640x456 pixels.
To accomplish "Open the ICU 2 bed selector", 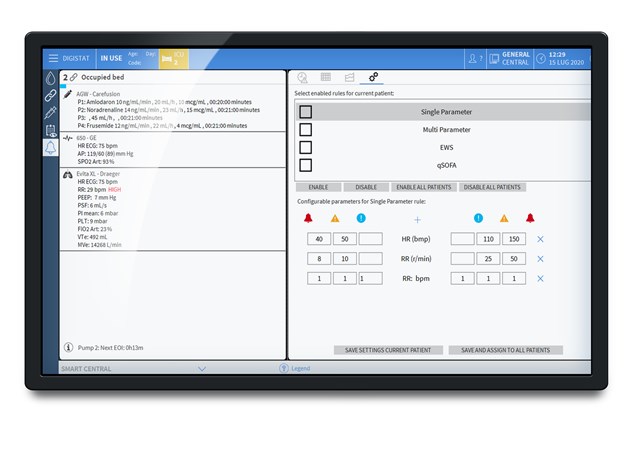I will click(x=173, y=59).
